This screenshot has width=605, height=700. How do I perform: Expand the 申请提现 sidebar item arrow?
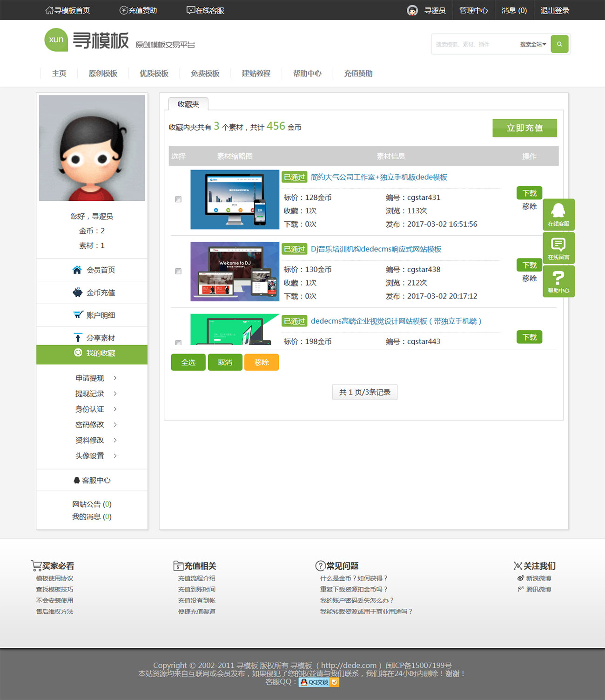point(115,378)
